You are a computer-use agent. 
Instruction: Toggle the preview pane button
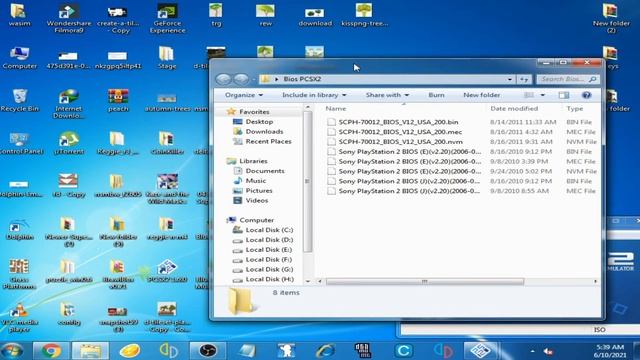564,95
